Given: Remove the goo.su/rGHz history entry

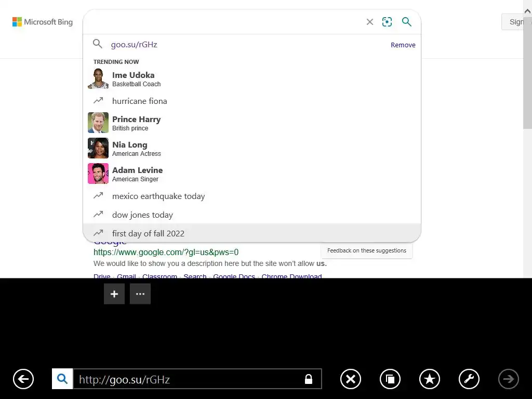Looking at the screenshot, I should 403,45.
